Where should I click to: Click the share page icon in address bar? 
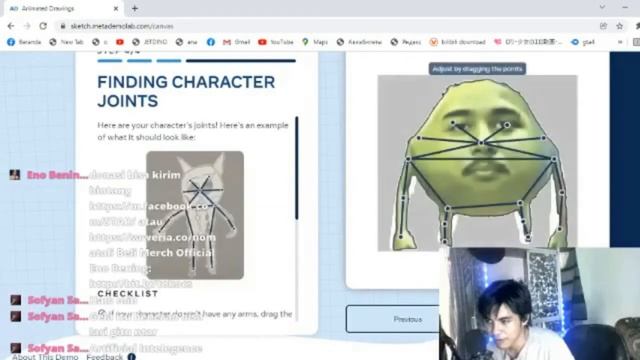(x=603, y=26)
